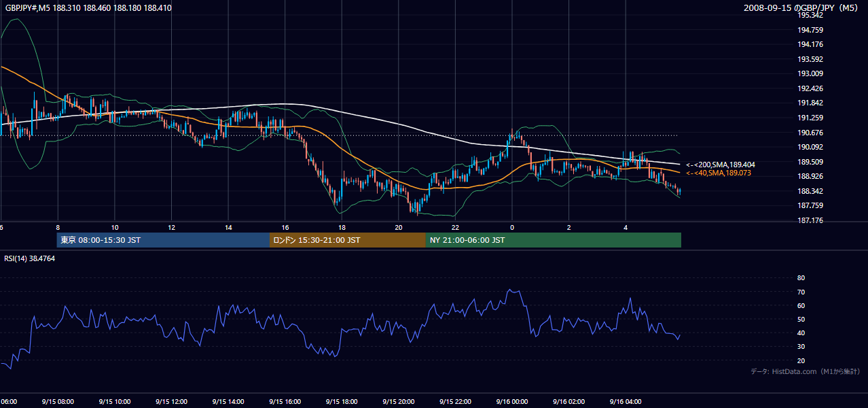
Task: Click the bottom time label 9/15 14:00
Action: click(228, 402)
